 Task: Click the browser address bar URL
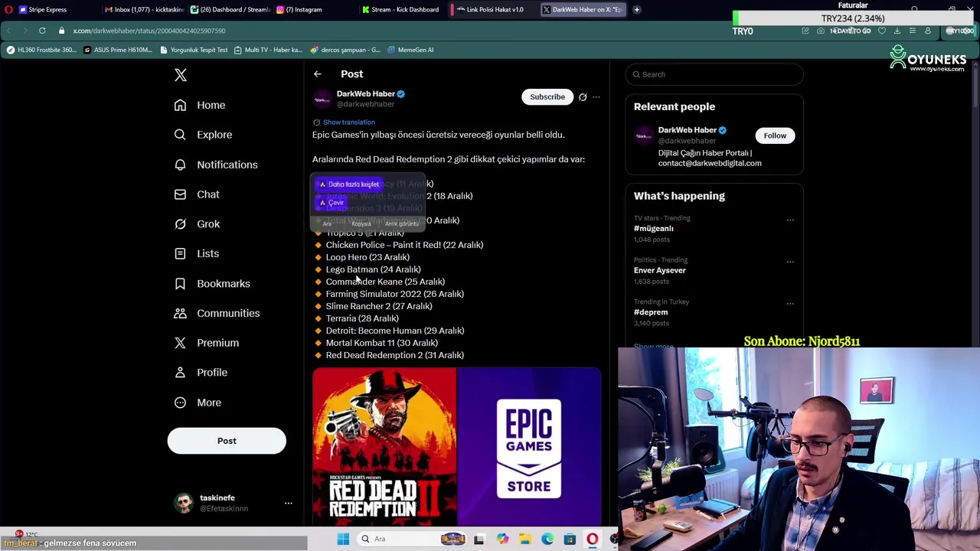pos(149,31)
